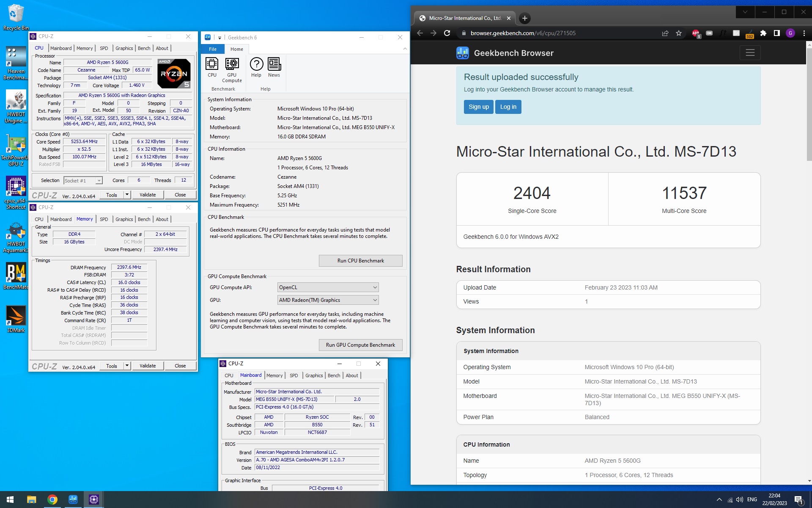Screen dimensions: 812x508
Task: Click Validate in top CPU-Z window
Action: (148, 195)
